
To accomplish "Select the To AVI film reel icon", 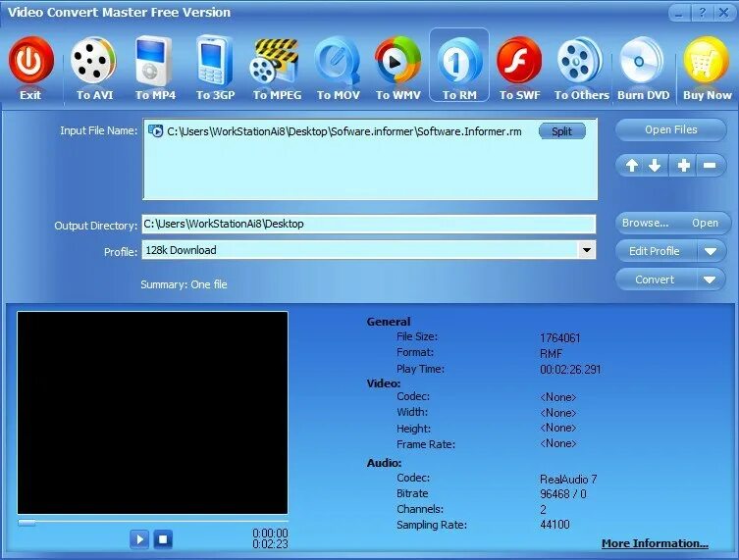I will [x=93, y=60].
